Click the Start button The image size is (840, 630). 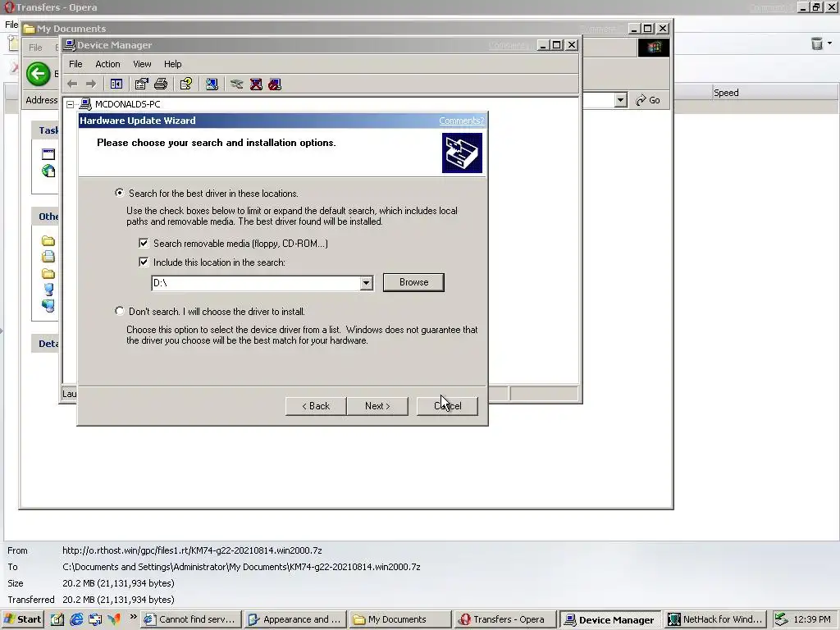pyautogui.click(x=22, y=619)
